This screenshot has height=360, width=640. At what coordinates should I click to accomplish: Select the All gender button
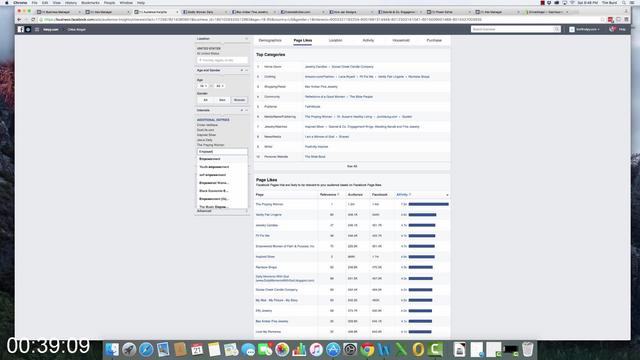[x=205, y=100]
